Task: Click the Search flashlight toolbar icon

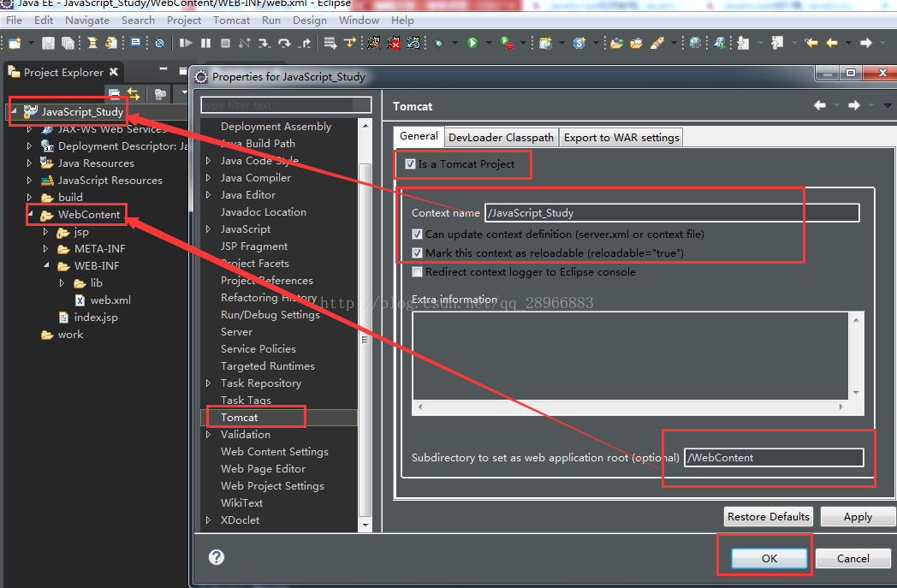Action: (656, 43)
